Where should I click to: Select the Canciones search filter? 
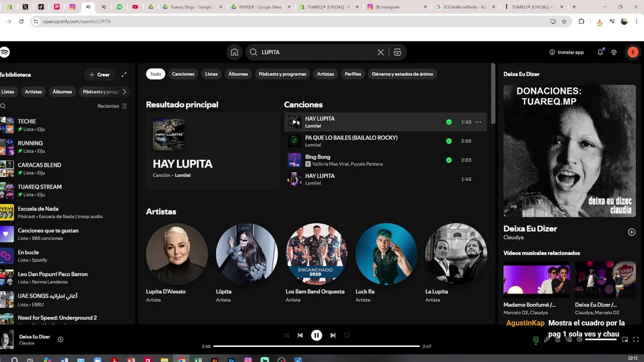coord(183,74)
